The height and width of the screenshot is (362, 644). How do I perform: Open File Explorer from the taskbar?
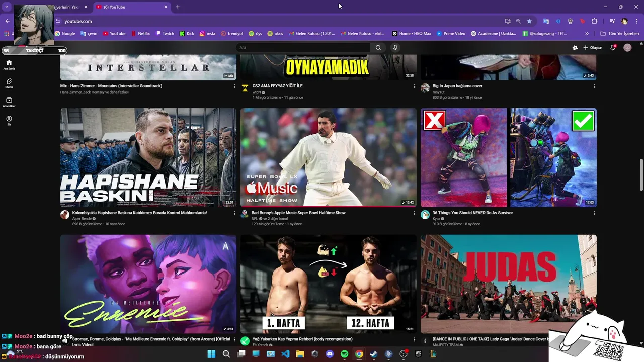(x=300, y=354)
